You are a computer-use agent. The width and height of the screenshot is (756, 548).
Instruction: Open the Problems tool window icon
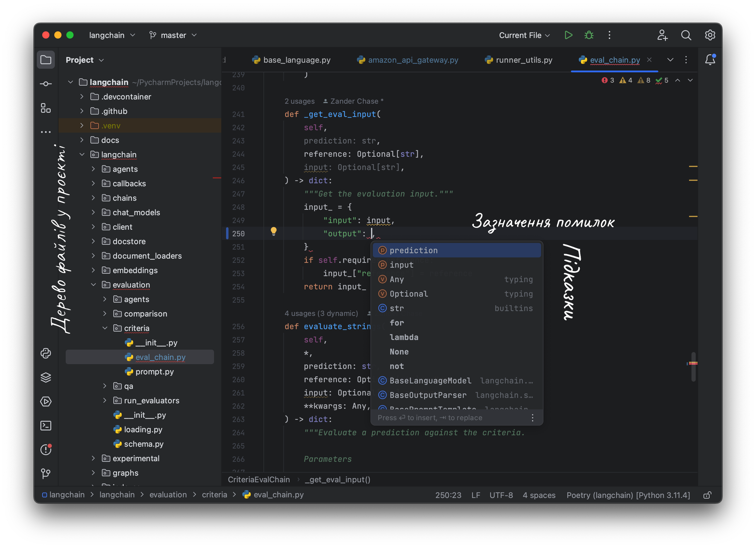point(46,449)
